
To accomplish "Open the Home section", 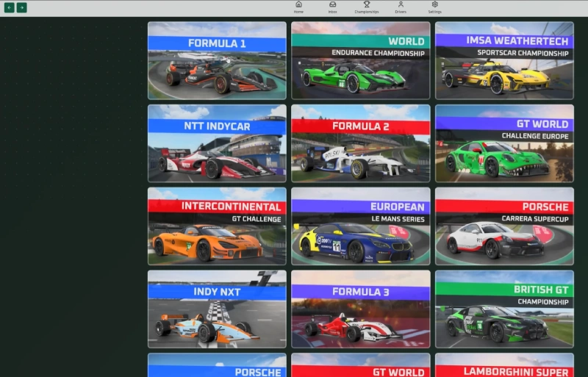I will coord(298,7).
